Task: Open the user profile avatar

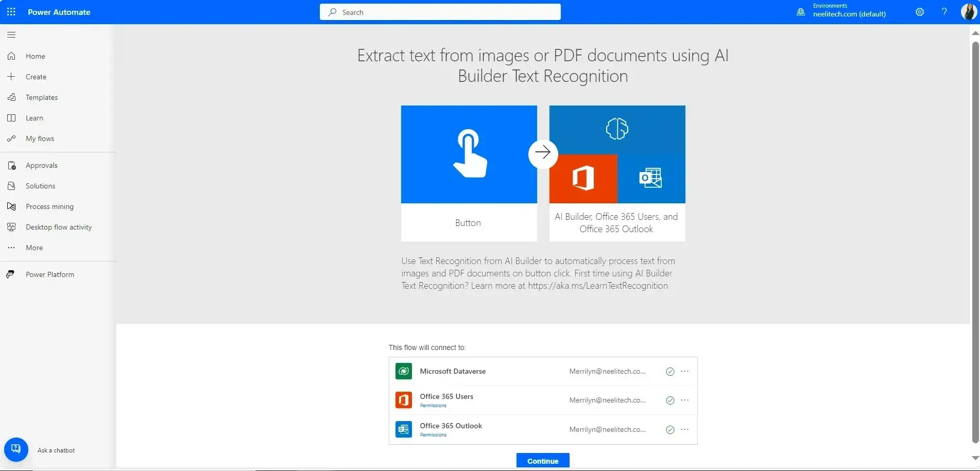Action: point(969,12)
